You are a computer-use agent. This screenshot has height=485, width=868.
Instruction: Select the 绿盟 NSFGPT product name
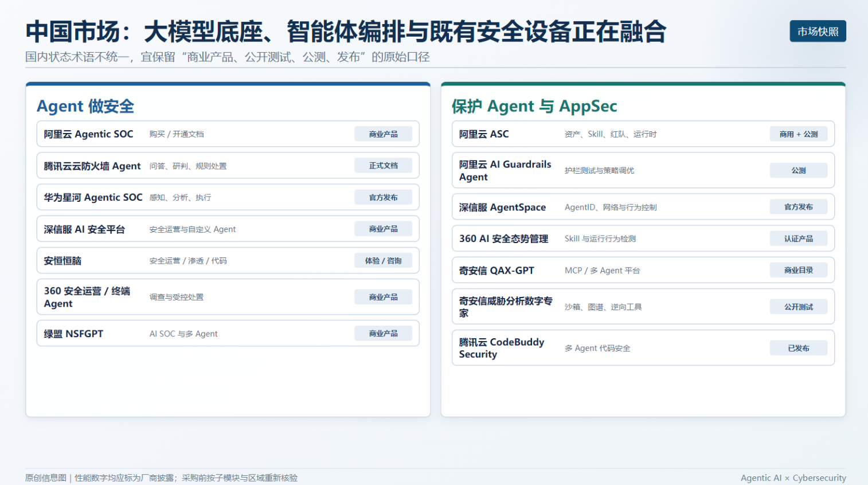click(x=73, y=334)
